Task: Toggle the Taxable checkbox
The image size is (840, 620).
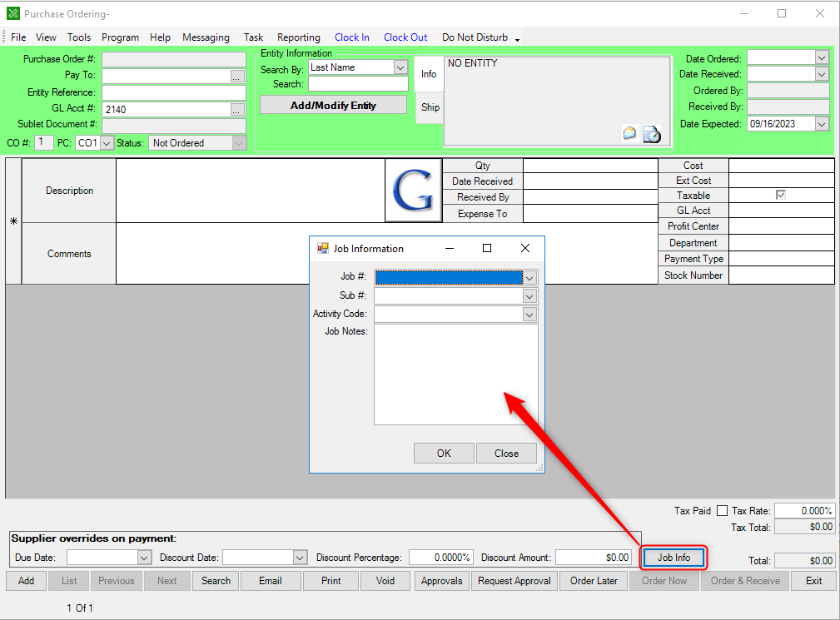Action: click(781, 195)
